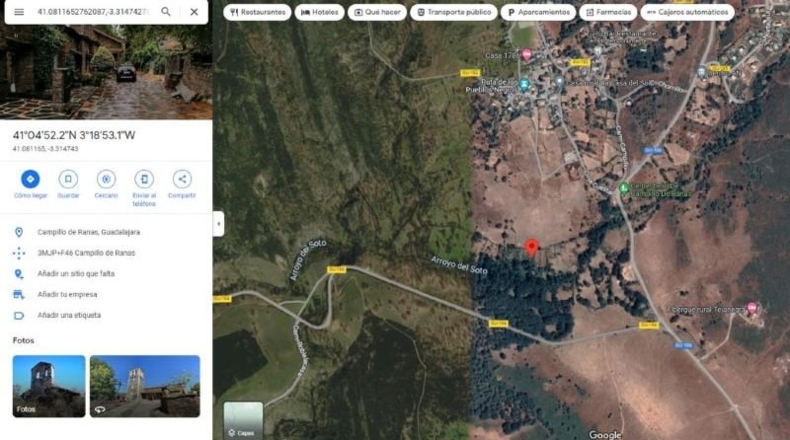Select the Farmacias filter chip
Viewport: 790px width, 440px height.
click(608, 12)
